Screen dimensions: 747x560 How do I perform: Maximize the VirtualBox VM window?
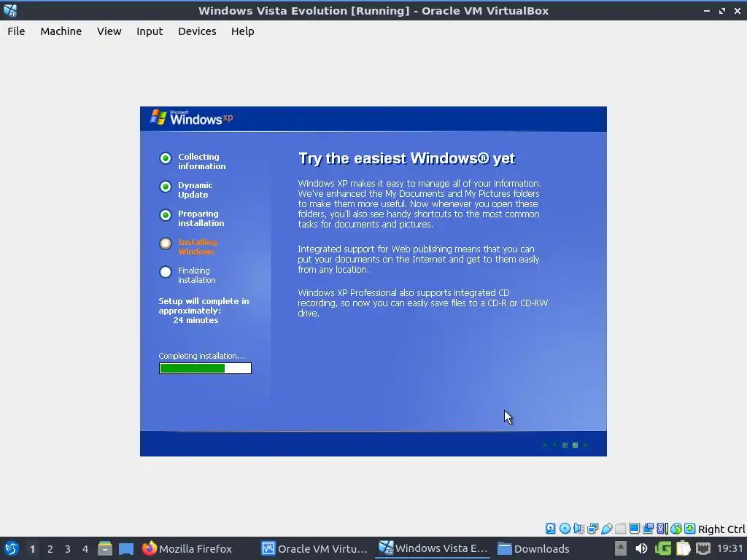[x=722, y=10]
